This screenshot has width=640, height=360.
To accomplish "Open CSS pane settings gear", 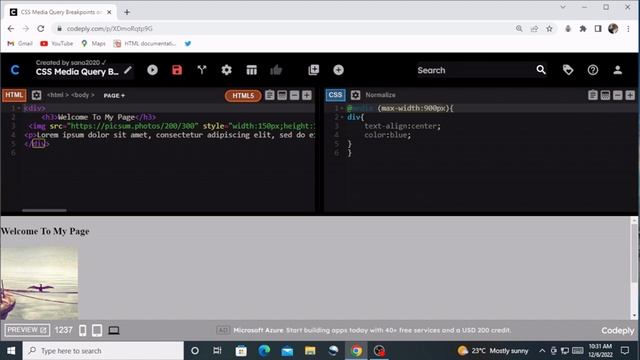I will point(356,95).
